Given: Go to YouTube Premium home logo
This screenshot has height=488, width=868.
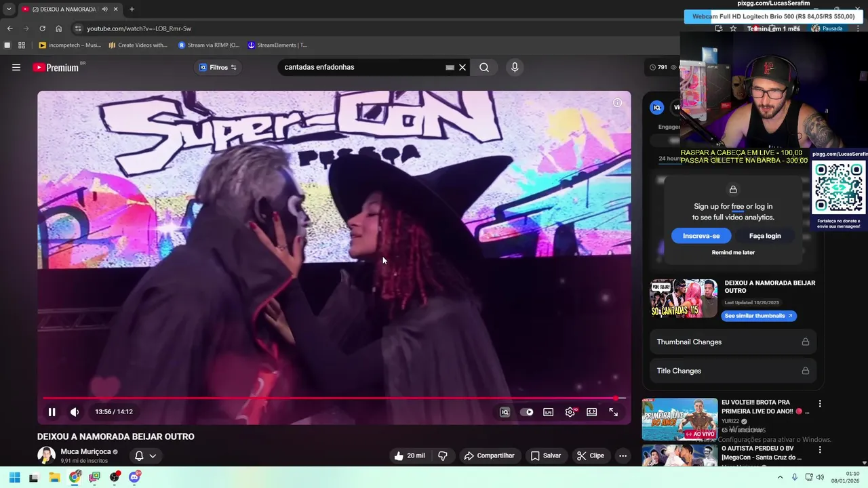Looking at the screenshot, I should [x=56, y=67].
